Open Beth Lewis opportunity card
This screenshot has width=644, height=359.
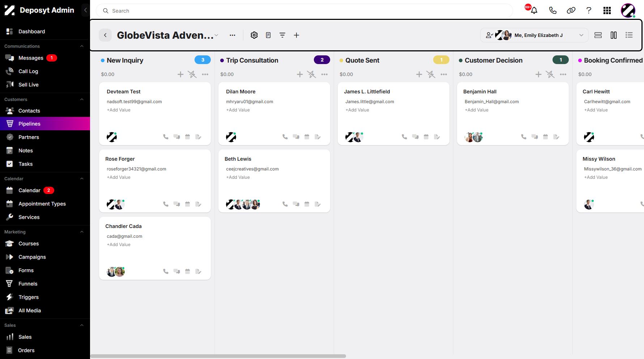click(x=274, y=181)
